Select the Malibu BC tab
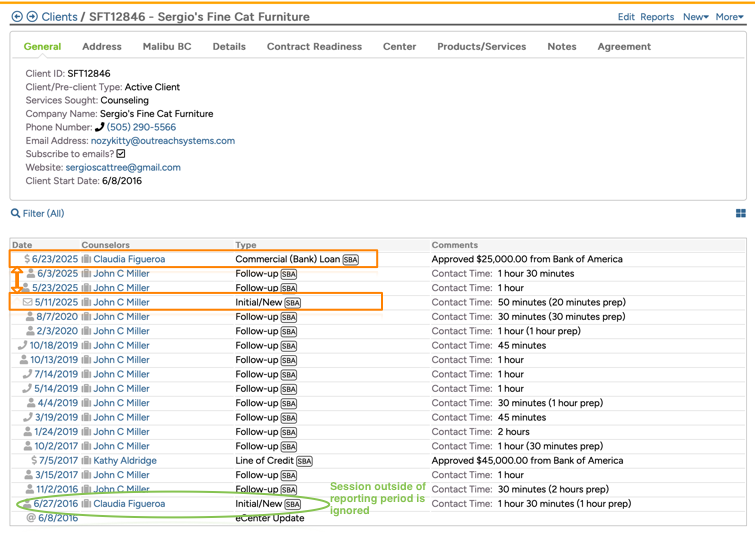Viewport: 755px width, 533px height. coord(167,47)
